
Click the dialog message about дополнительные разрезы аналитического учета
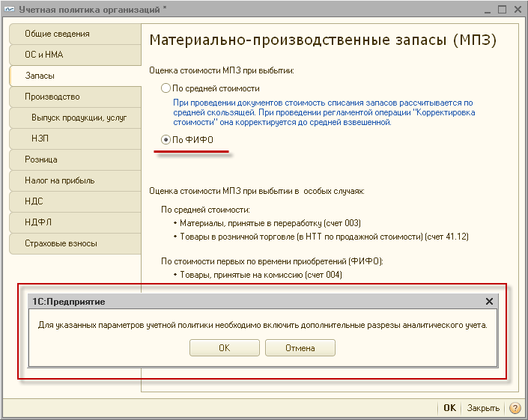(263, 325)
